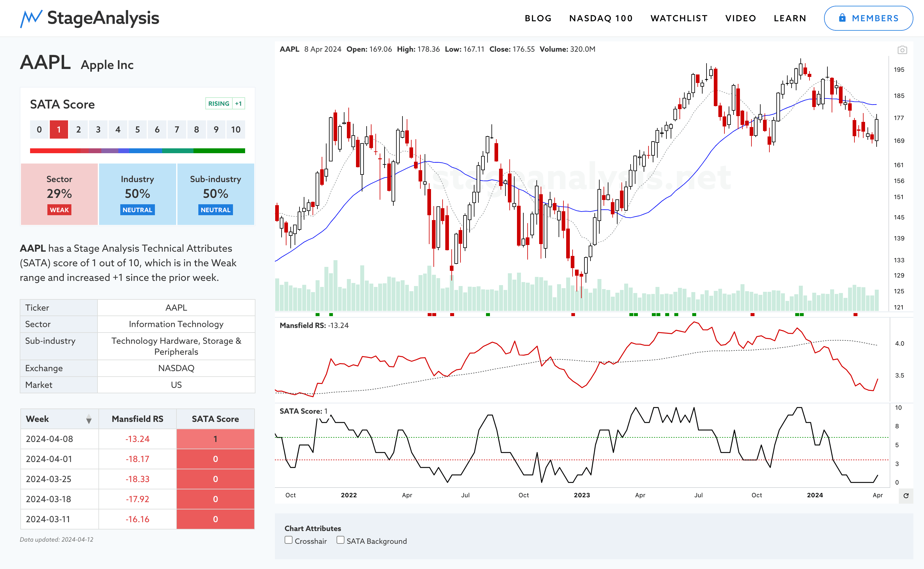The width and height of the screenshot is (924, 569).
Task: Select highlighted SATA score cell 1
Action: tap(59, 129)
